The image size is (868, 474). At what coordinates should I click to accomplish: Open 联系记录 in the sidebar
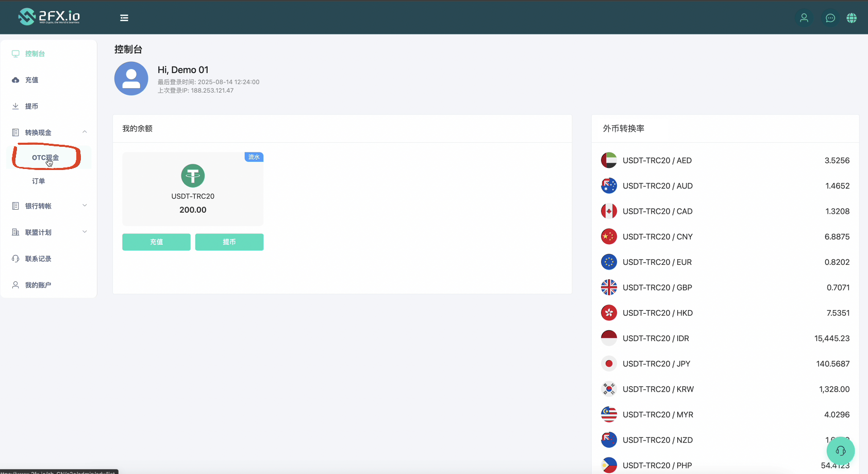38,259
